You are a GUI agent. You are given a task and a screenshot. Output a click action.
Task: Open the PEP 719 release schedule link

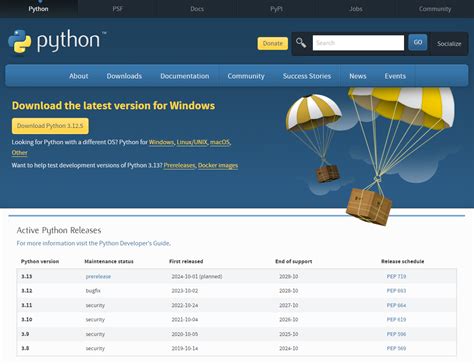click(x=396, y=276)
